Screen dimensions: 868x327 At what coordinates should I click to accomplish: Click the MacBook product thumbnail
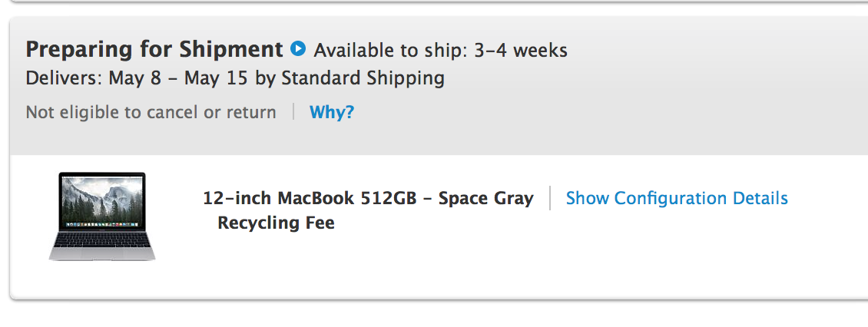pos(102,216)
